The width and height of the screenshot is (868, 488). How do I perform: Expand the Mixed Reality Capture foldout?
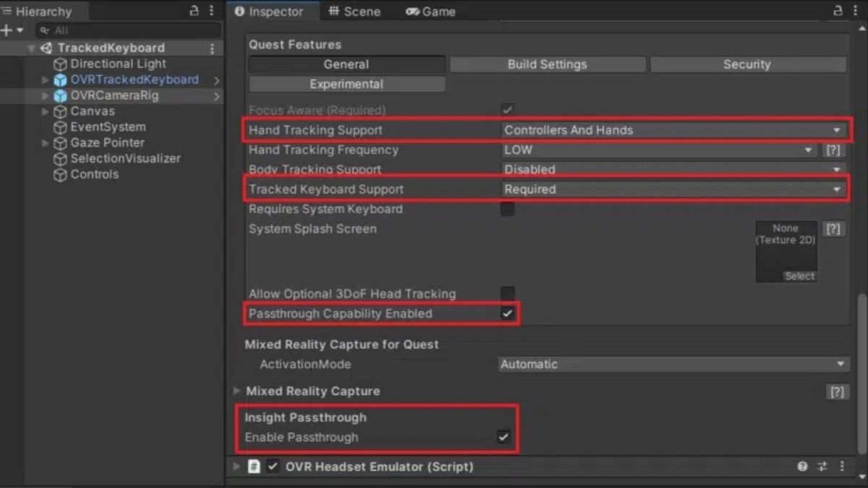pyautogui.click(x=237, y=391)
